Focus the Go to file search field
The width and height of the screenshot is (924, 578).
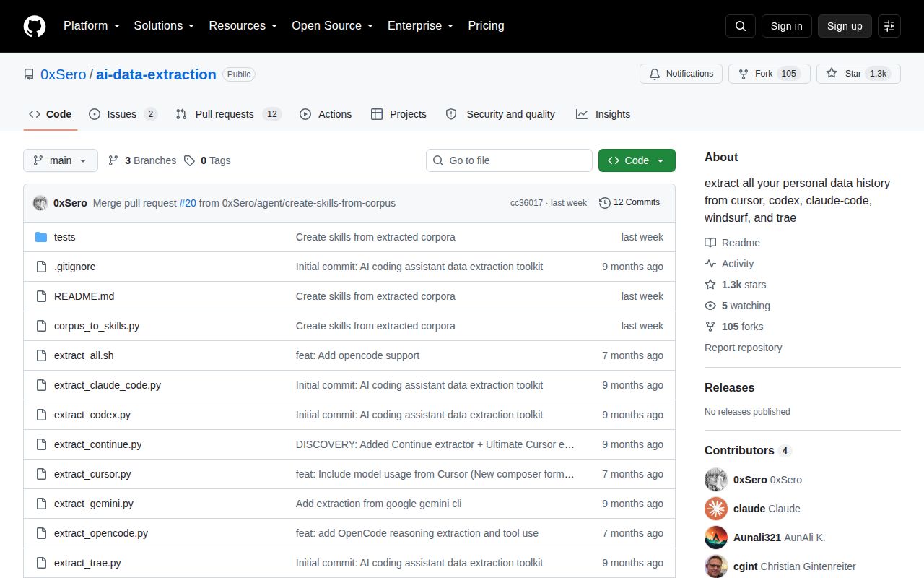tap(509, 160)
